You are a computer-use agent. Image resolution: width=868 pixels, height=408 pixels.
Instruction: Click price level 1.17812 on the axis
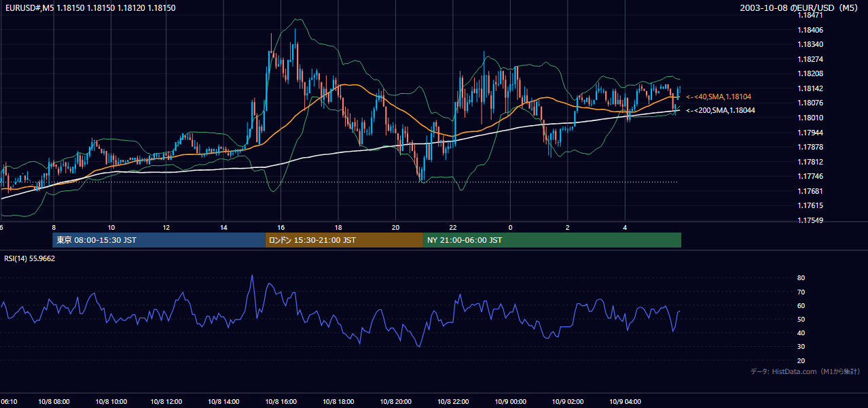pyautogui.click(x=810, y=162)
